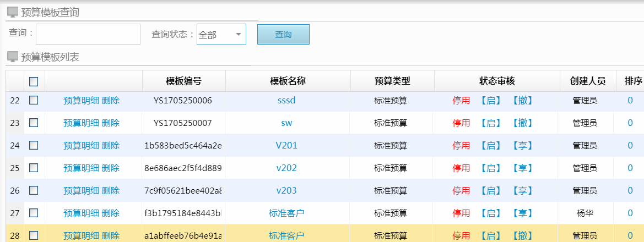Click into the 查询 text input field

pos(88,34)
